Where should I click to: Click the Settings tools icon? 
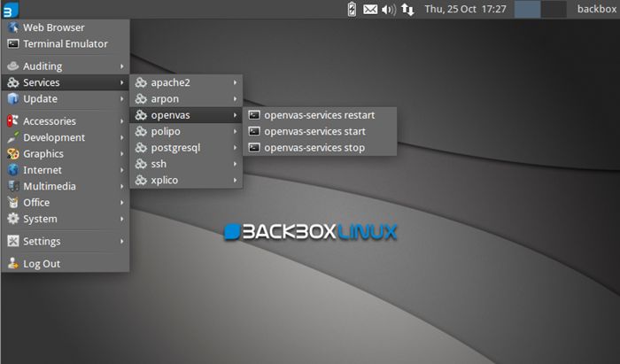tap(13, 241)
